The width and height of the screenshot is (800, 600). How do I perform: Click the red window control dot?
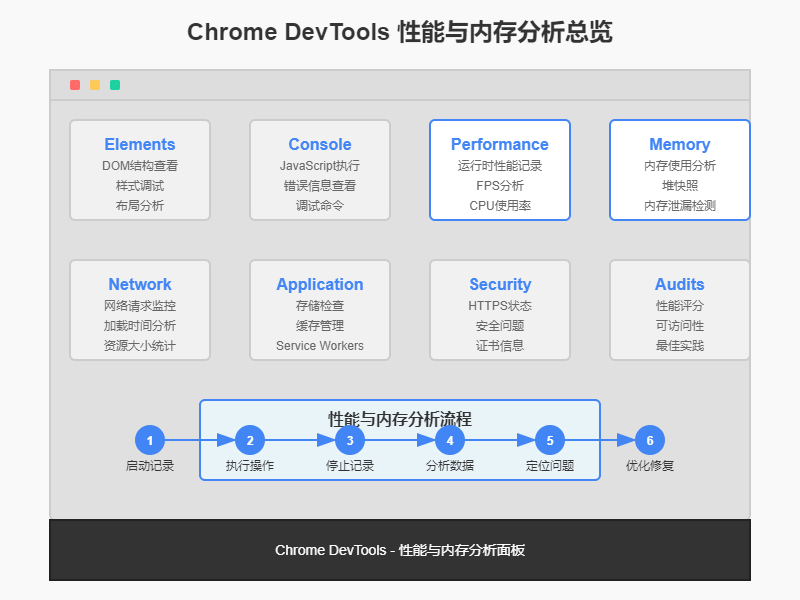[x=75, y=85]
